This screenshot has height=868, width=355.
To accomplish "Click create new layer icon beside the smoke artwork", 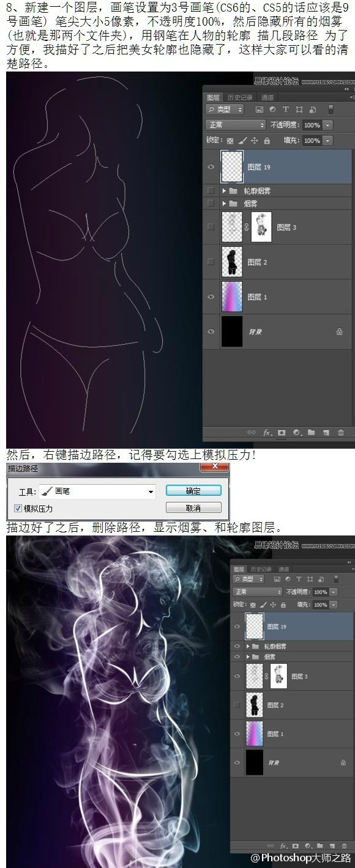I will click(332, 846).
